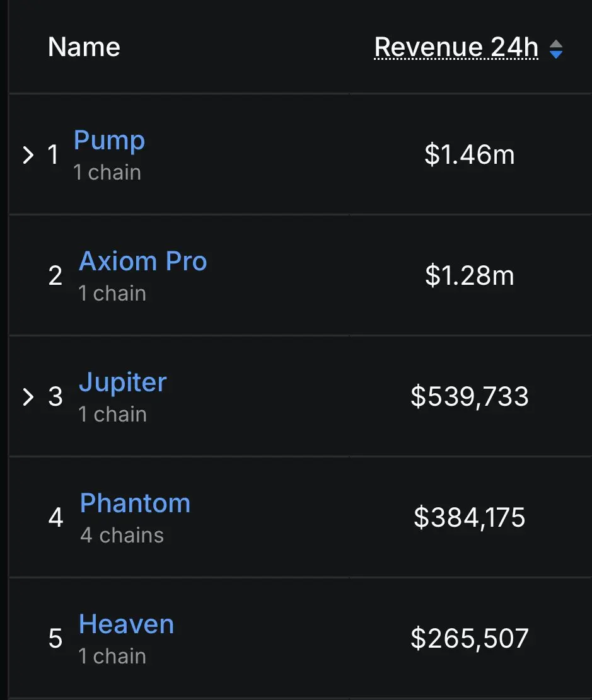Click the Name column header
The width and height of the screenshot is (592, 700).
coord(84,47)
